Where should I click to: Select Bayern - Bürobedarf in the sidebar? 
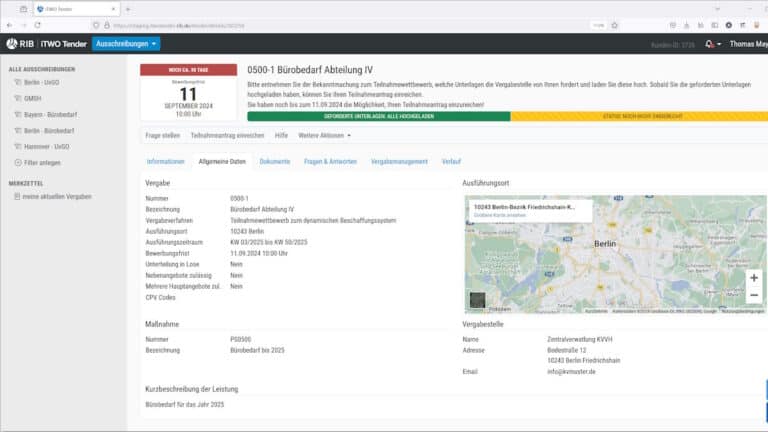click(x=52, y=114)
